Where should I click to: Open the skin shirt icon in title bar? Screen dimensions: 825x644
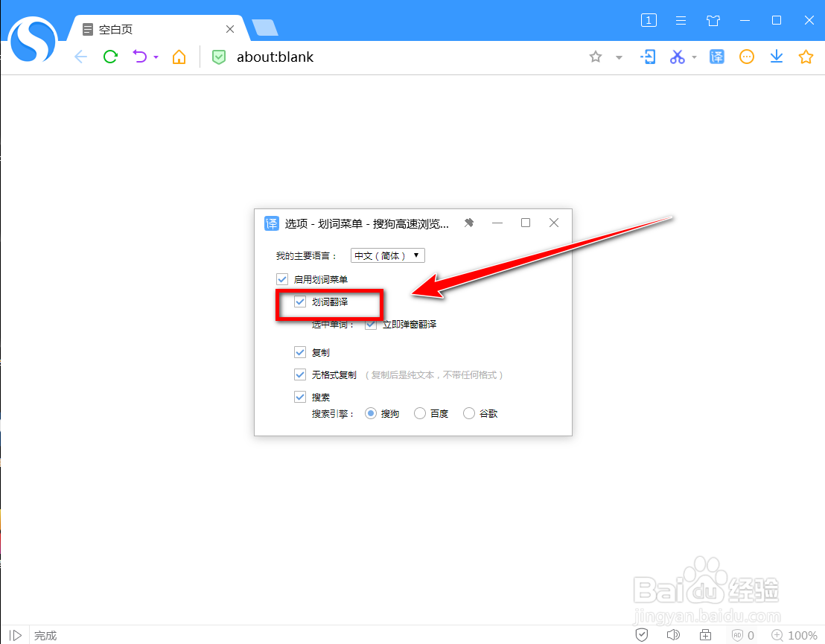pos(713,21)
